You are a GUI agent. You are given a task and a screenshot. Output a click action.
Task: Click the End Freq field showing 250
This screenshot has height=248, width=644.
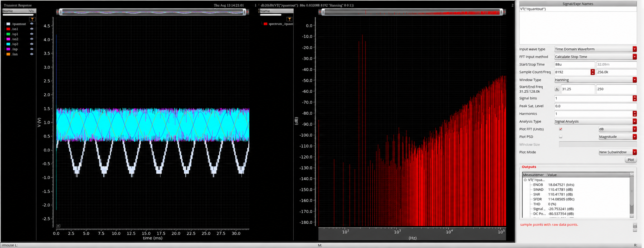(x=616, y=89)
